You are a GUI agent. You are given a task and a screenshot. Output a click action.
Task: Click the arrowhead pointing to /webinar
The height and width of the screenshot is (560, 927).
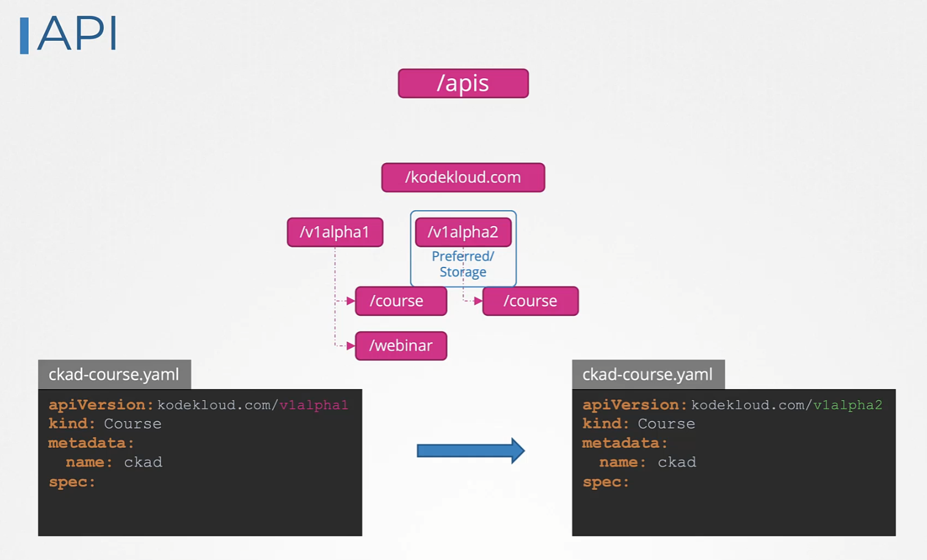pos(351,346)
